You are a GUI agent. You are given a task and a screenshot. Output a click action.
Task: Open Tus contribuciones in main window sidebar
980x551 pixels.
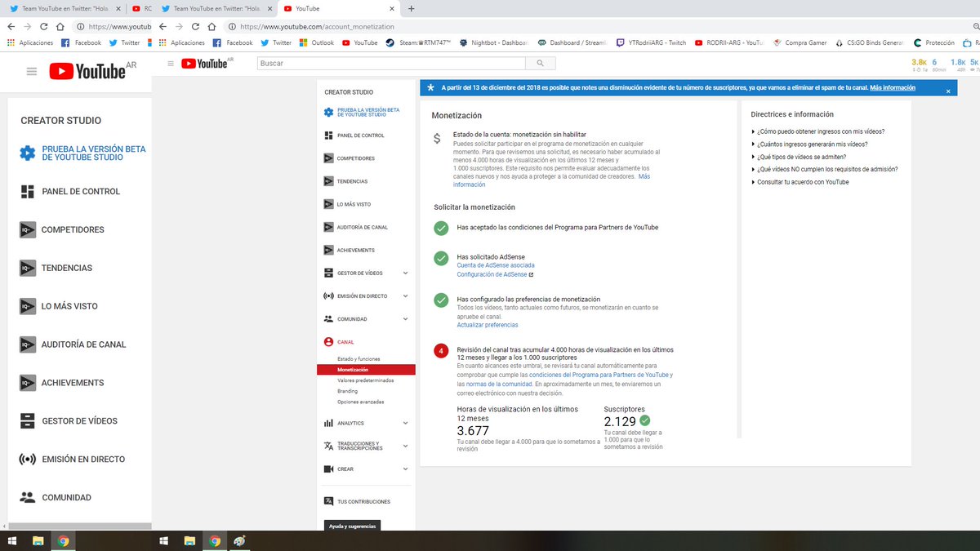358,501
